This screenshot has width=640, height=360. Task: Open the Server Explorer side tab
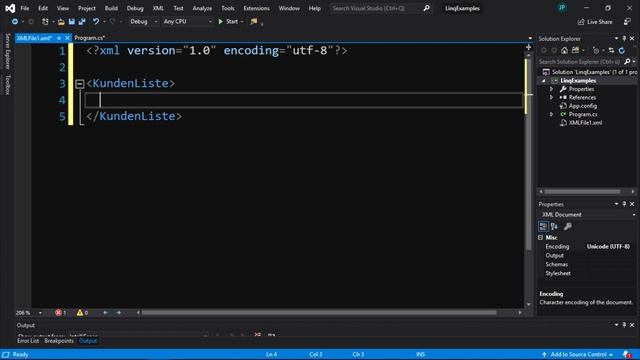pyautogui.click(x=7, y=51)
